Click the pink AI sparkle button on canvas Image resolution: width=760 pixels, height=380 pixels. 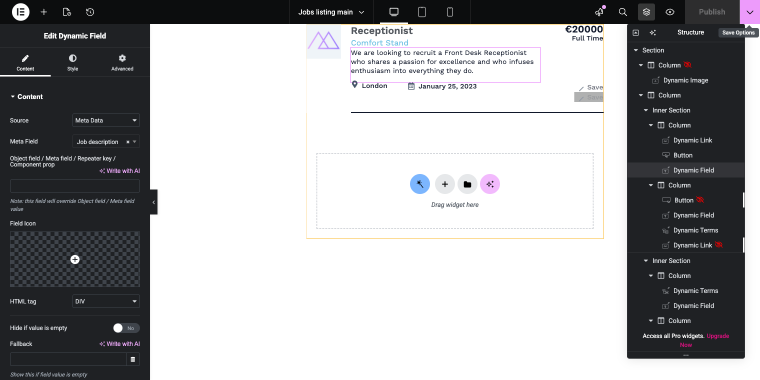coord(490,184)
